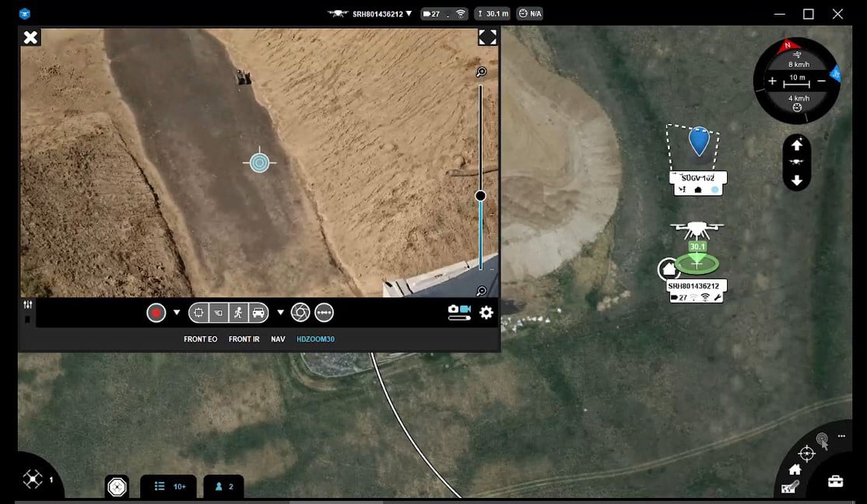867x504 pixels.
Task: Select the second tracking mode icon
Action: tap(219, 313)
